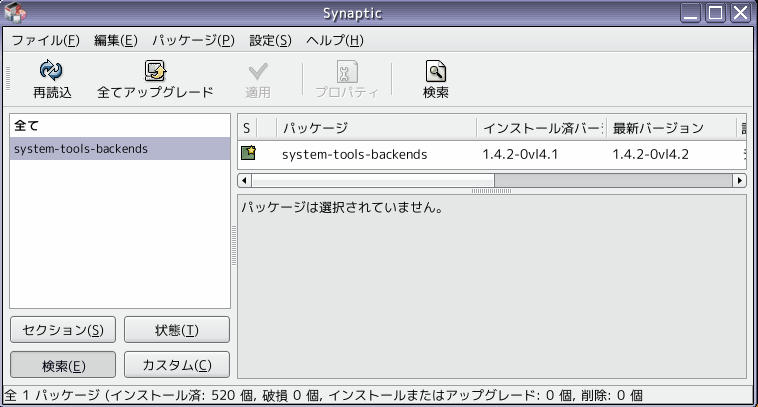
Task: Click the status bar package count text
Action: pos(323,395)
